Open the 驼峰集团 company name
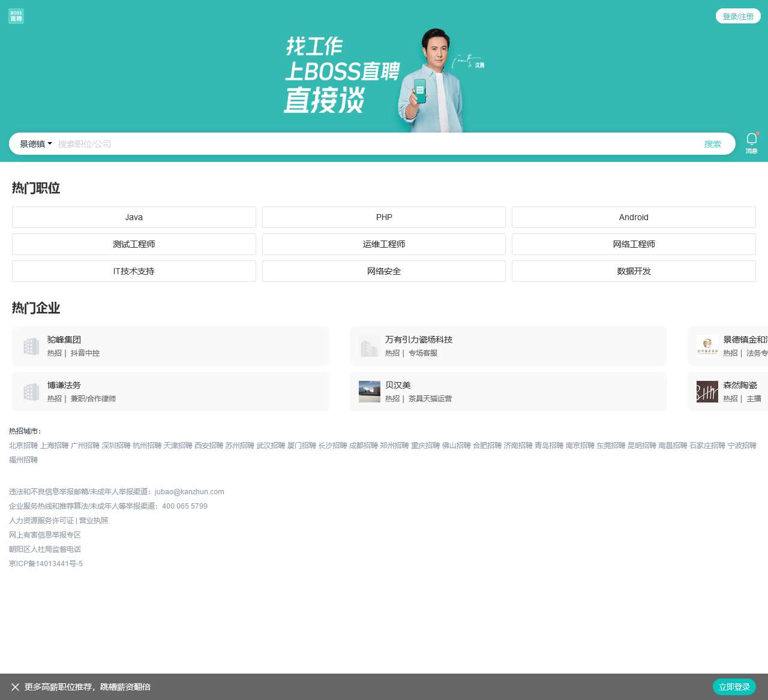 64,340
